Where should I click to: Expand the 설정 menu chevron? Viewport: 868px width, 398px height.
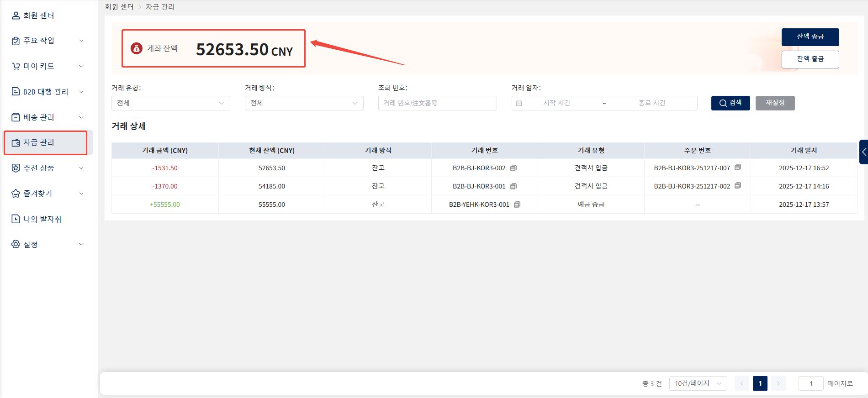click(x=81, y=244)
